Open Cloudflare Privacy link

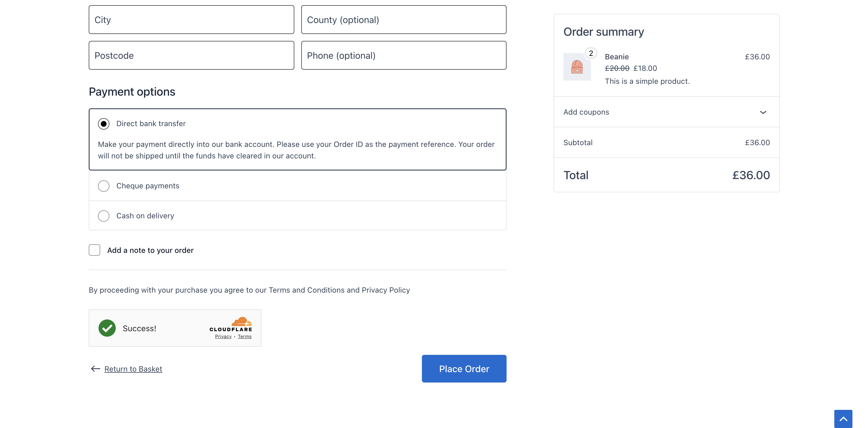click(x=223, y=336)
